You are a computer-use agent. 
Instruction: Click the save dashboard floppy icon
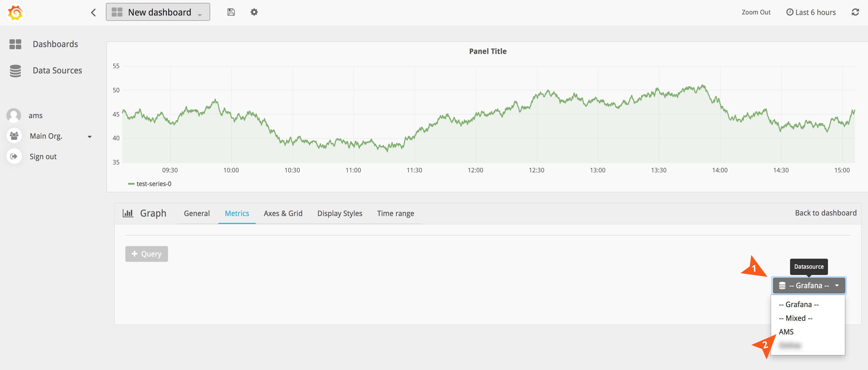(x=231, y=12)
